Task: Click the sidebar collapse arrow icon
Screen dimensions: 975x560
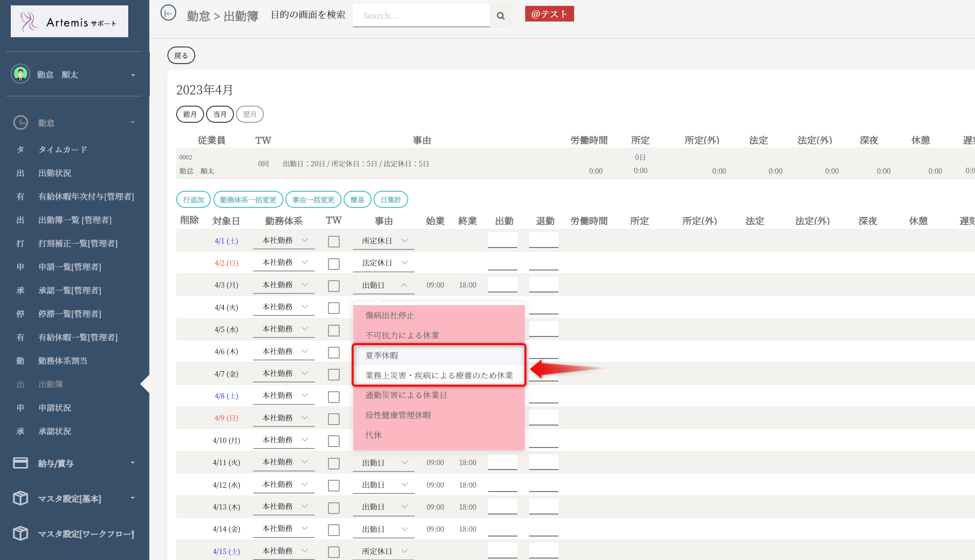Action: [x=168, y=13]
